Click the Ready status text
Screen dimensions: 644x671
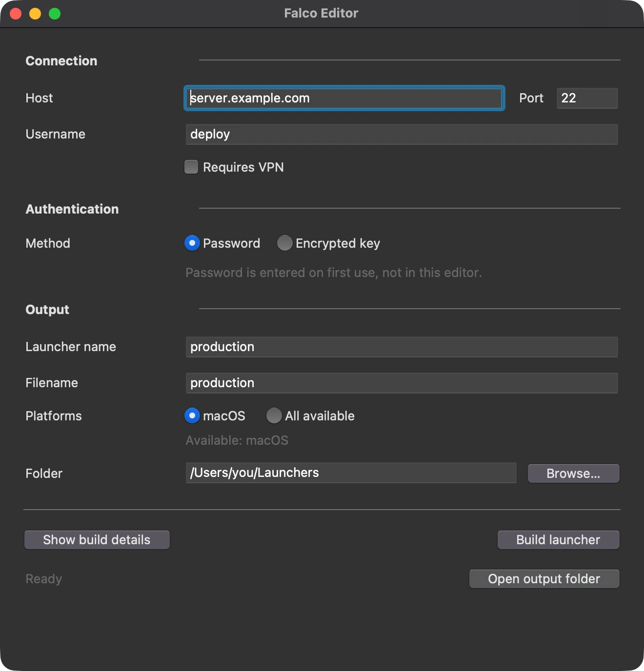(x=44, y=579)
